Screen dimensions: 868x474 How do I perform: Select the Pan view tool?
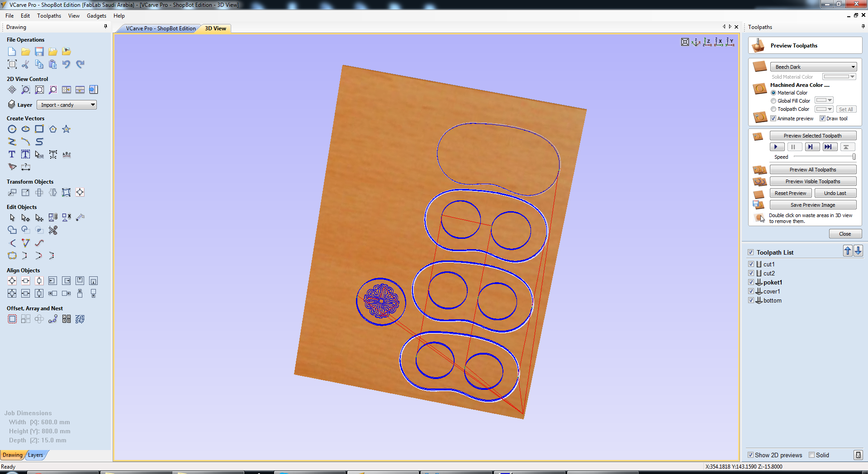[12, 90]
